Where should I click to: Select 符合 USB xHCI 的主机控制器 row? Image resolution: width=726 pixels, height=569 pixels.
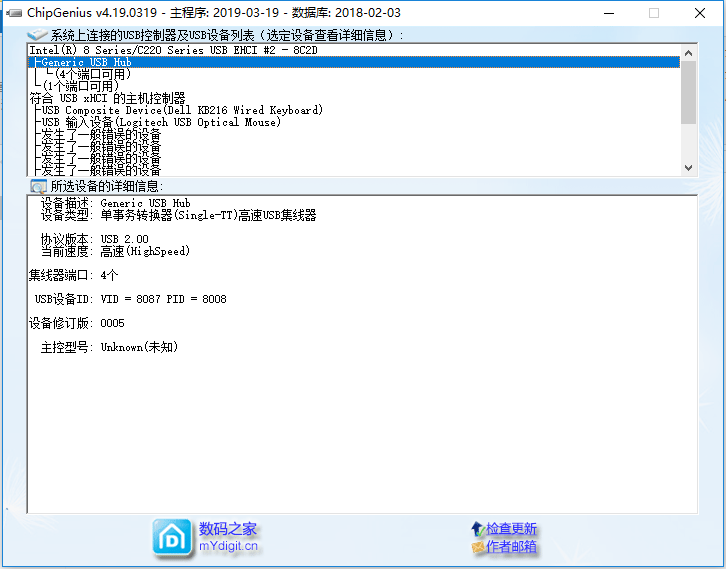click(x=354, y=98)
